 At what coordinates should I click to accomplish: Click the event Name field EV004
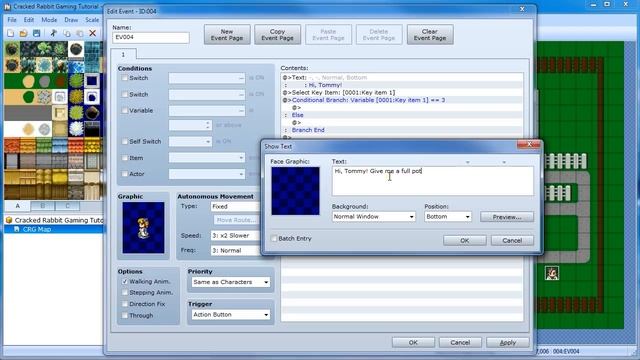[x=151, y=38]
